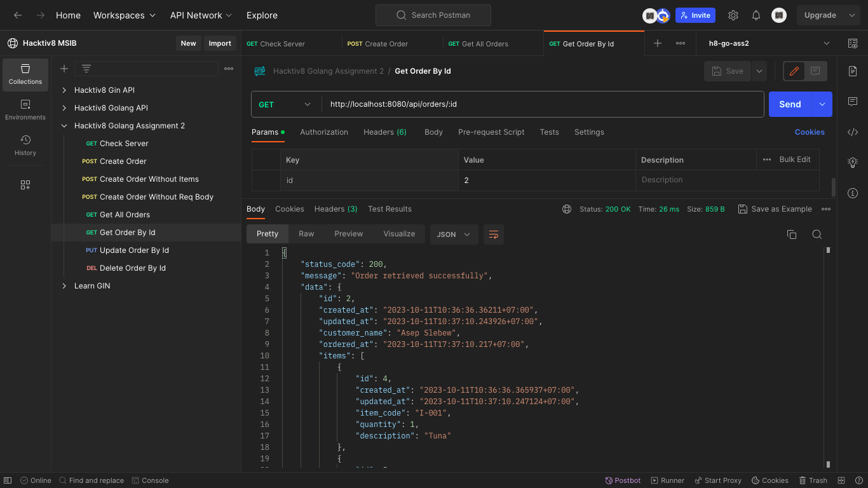Open the JSON format dropdown

pyautogui.click(x=454, y=234)
